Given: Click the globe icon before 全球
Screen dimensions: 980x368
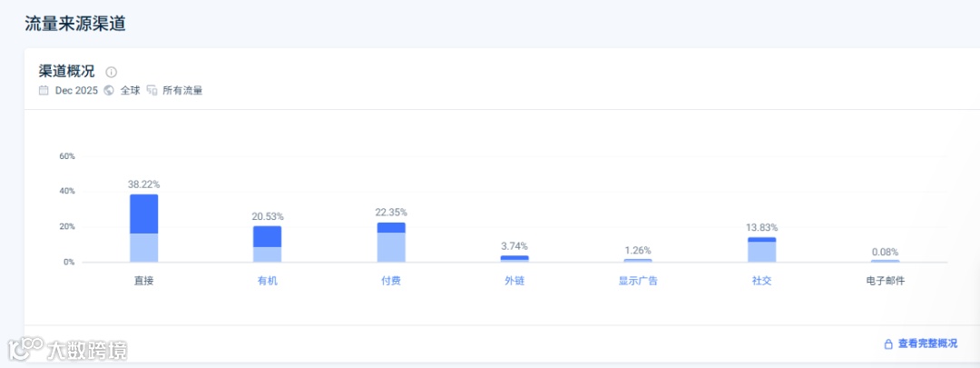Looking at the screenshot, I should pyautogui.click(x=109, y=90).
